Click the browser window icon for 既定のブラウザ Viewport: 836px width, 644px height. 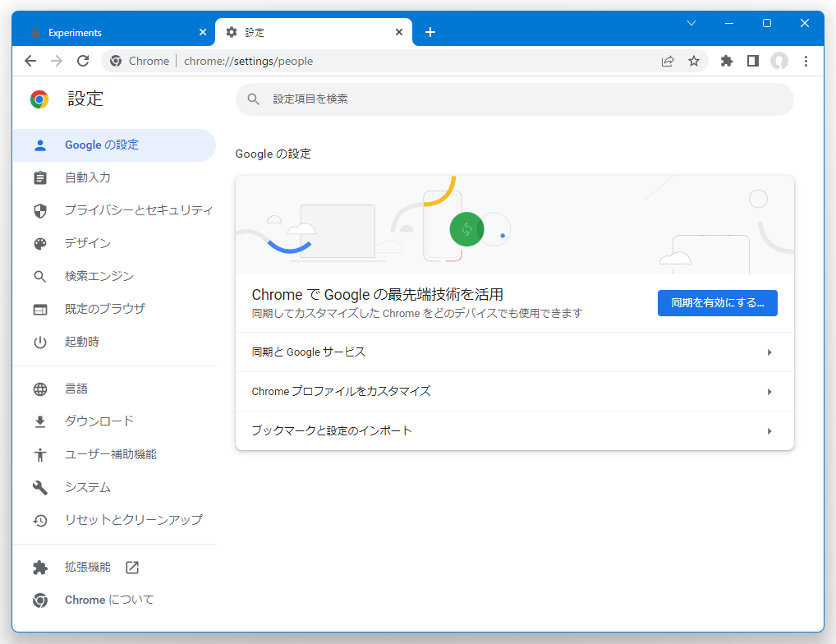[x=40, y=309]
